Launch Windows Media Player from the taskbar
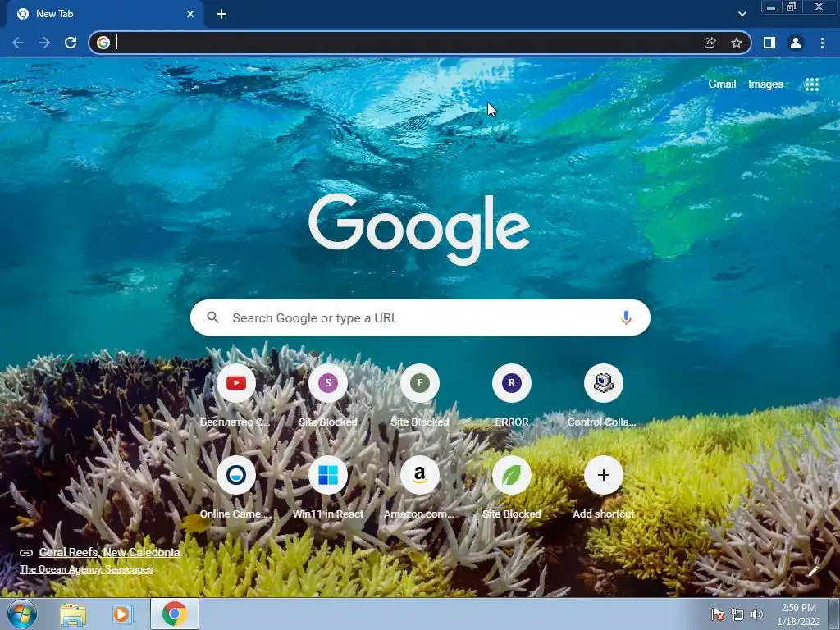Viewport: 840px width, 630px height. 123,614
